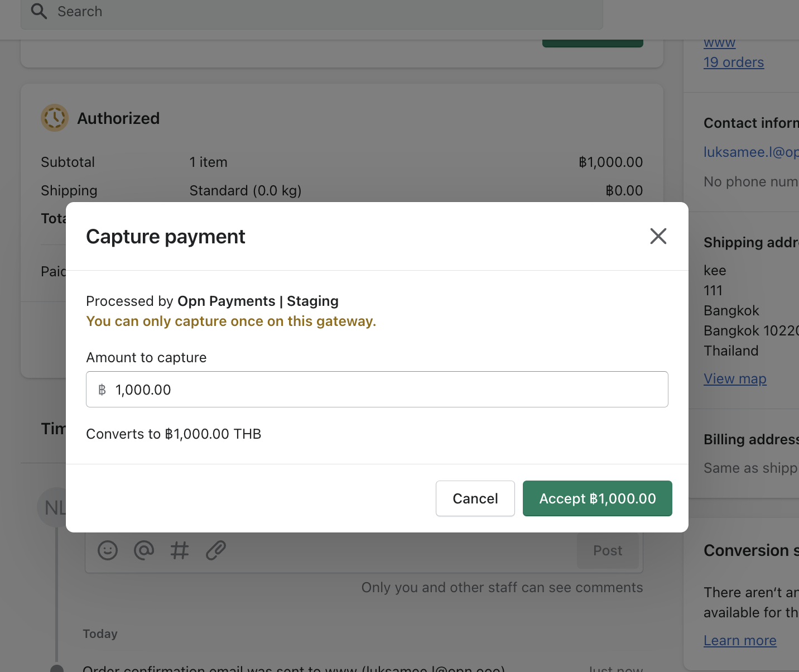Open the 19 orders link
Image resolution: width=799 pixels, height=672 pixels.
734,62
